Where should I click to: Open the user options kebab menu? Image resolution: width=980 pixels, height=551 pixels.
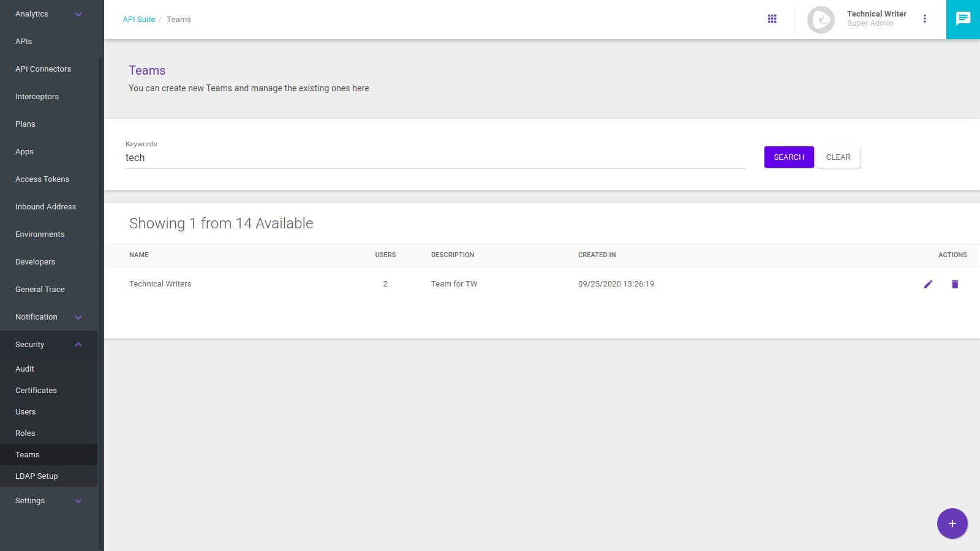click(x=925, y=19)
